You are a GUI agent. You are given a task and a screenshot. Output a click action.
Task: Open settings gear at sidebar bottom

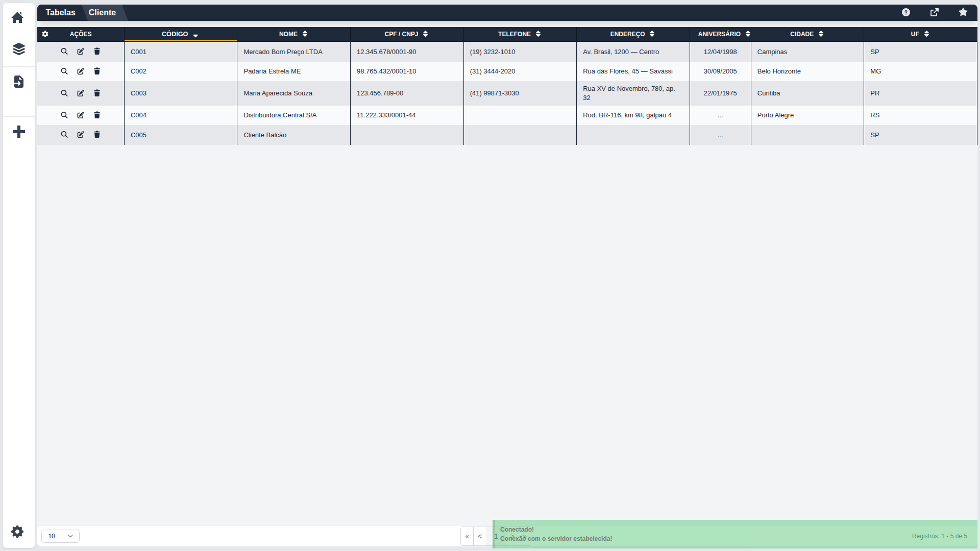(17, 532)
